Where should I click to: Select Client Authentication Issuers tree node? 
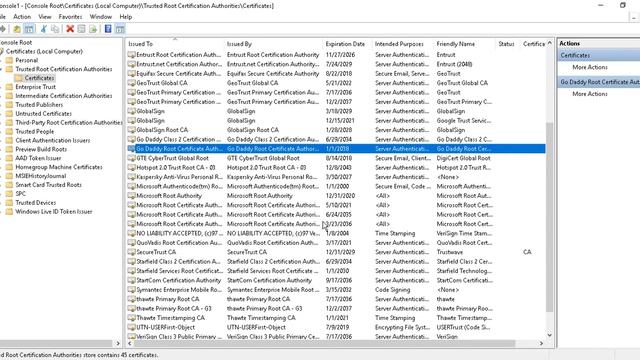coord(53,140)
